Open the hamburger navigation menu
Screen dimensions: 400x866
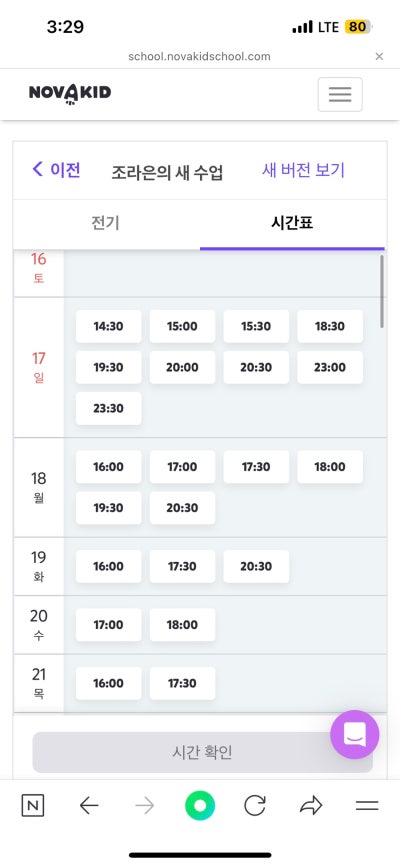(x=340, y=94)
